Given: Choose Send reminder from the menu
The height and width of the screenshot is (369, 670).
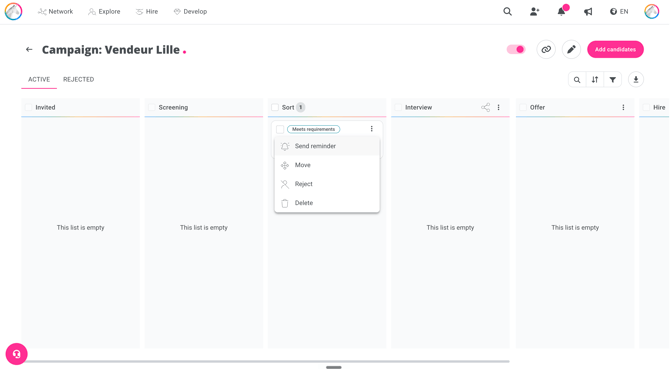Looking at the screenshot, I should coord(327,146).
